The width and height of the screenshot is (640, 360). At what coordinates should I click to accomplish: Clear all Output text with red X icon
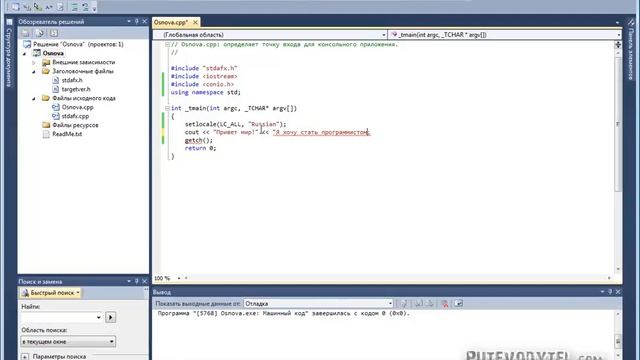(x=444, y=303)
